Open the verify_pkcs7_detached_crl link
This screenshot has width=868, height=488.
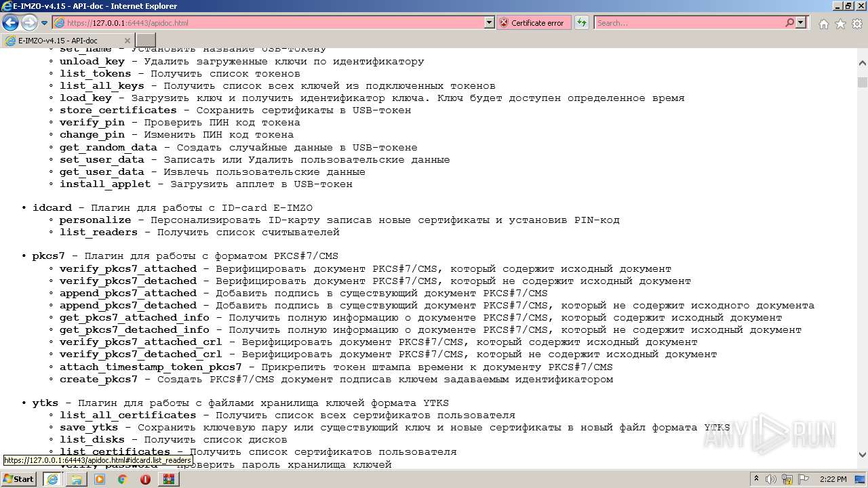141,354
